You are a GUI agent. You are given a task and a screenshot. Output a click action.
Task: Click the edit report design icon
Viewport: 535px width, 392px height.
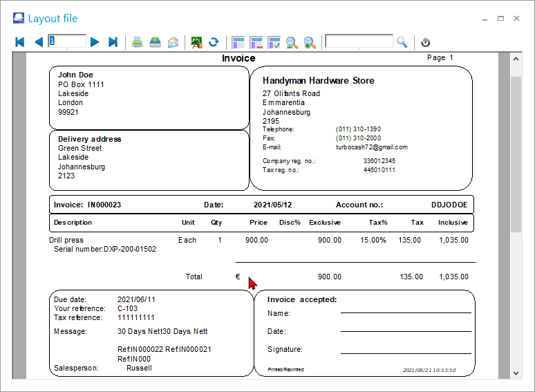click(x=197, y=42)
